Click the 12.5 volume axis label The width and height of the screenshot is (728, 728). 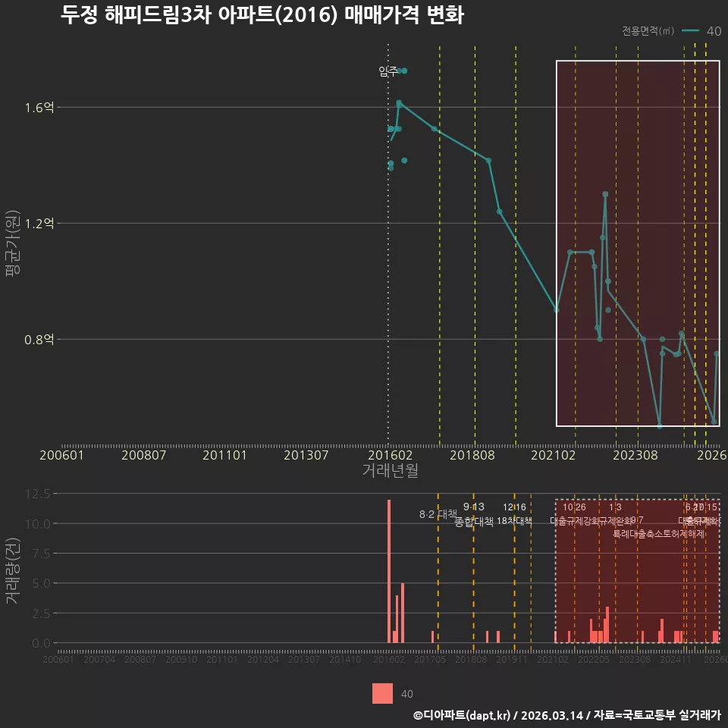tap(38, 494)
